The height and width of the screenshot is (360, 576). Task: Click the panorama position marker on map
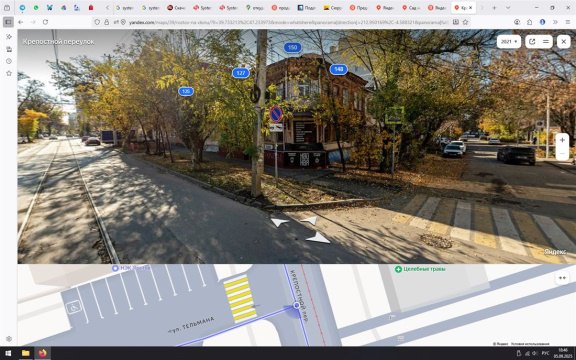[x=296, y=306]
